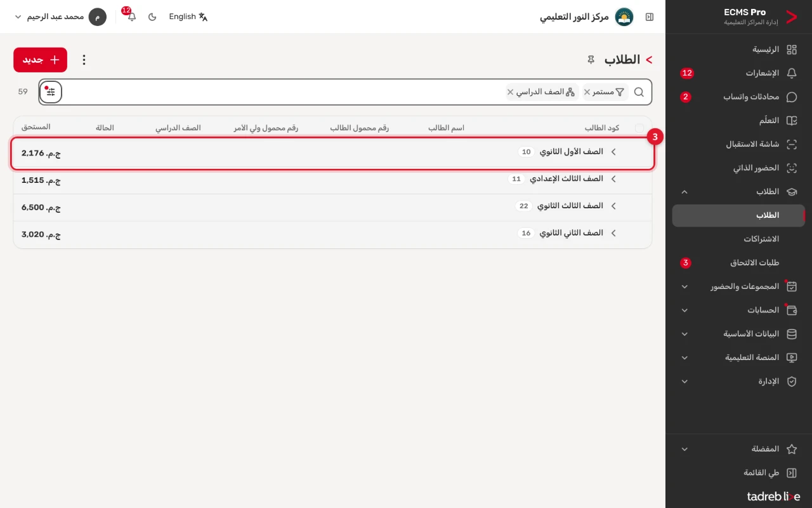Sort by اسم الطالب column header
The height and width of the screenshot is (508, 812).
click(446, 128)
